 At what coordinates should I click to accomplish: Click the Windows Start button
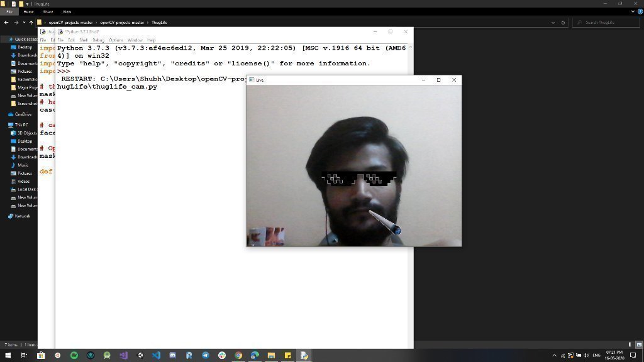8,356
